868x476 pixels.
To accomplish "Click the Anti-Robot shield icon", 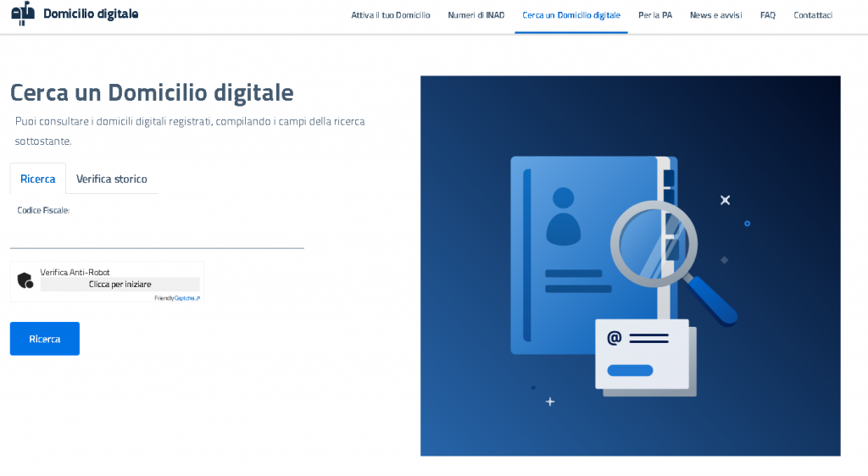I will pos(25,280).
